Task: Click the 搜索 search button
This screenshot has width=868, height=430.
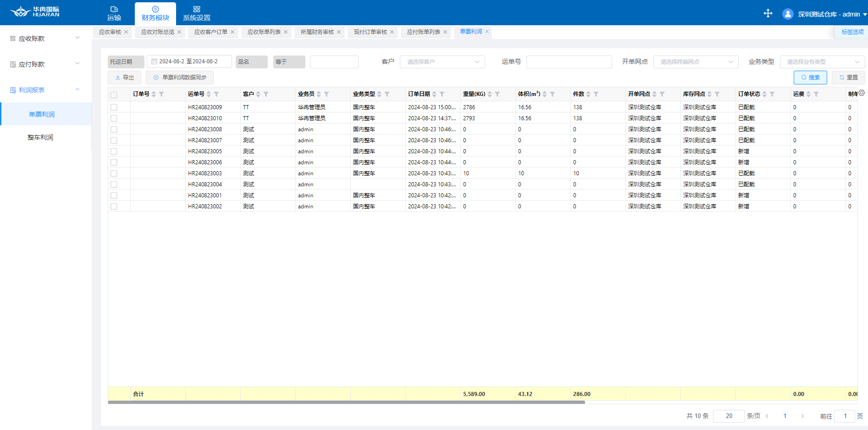Action: click(810, 78)
